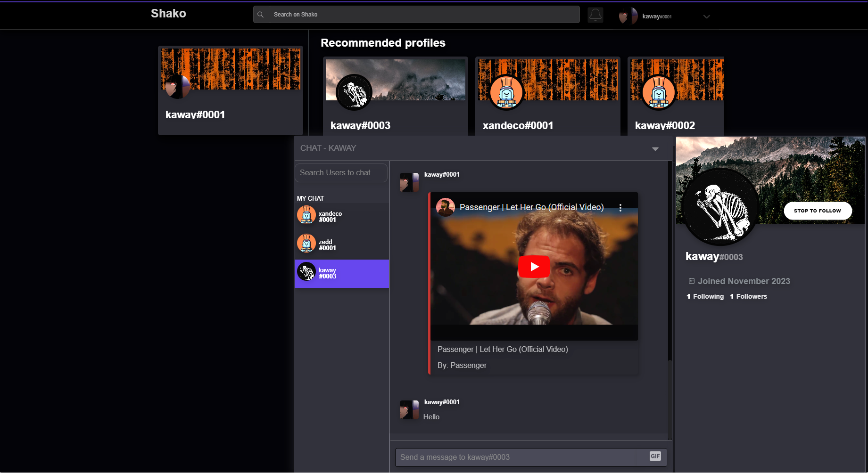Open the YouTube video options menu
The image size is (868, 473).
pos(620,207)
